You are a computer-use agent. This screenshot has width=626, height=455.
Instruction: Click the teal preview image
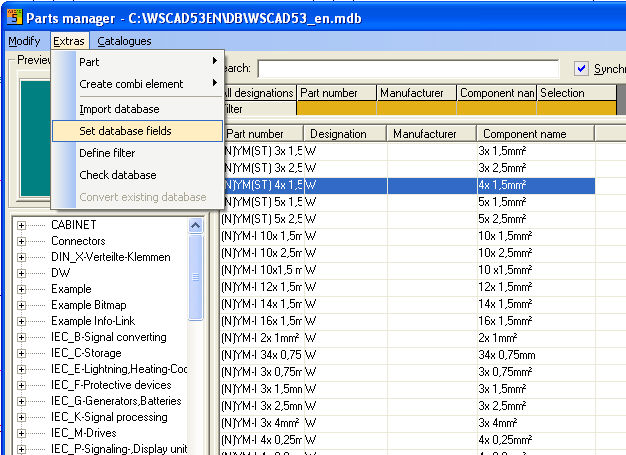coord(36,138)
